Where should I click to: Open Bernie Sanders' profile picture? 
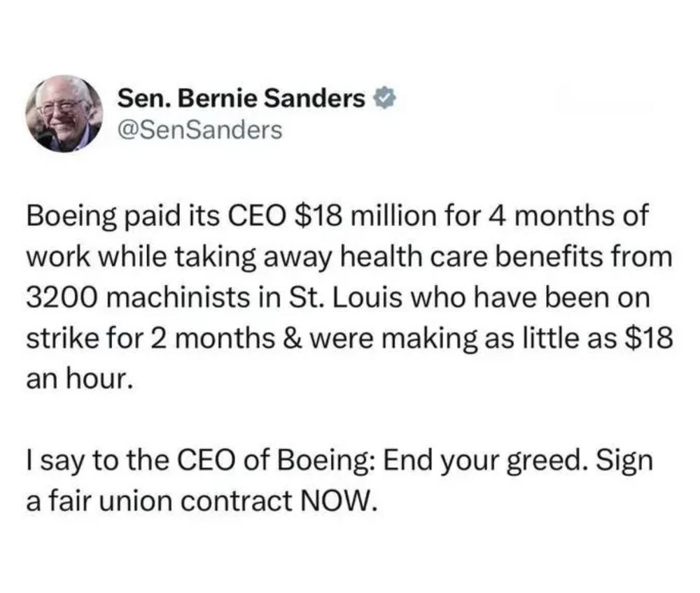(x=64, y=113)
